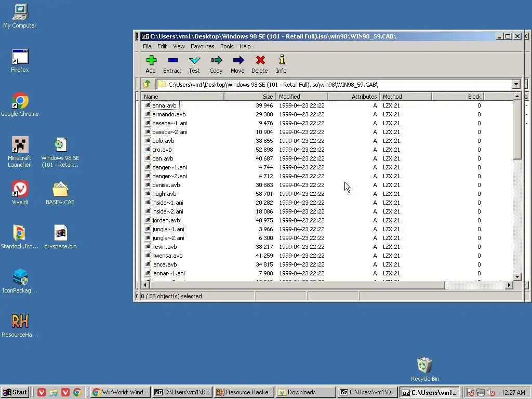Sort by the Name column header
Image resolution: width=532 pixels, height=399 pixels.
click(182, 96)
